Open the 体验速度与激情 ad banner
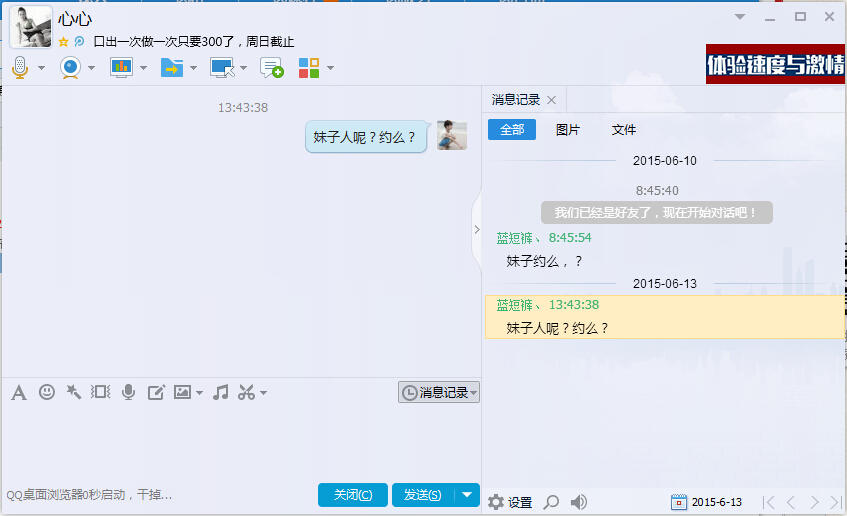The width and height of the screenshot is (847, 516). (775, 64)
